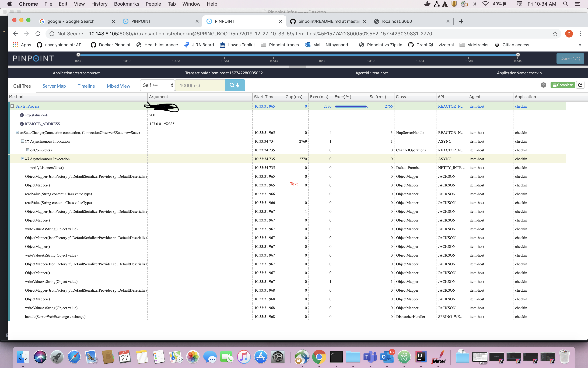
Task: Click the browser address bar URL
Action: pyautogui.click(x=260, y=34)
